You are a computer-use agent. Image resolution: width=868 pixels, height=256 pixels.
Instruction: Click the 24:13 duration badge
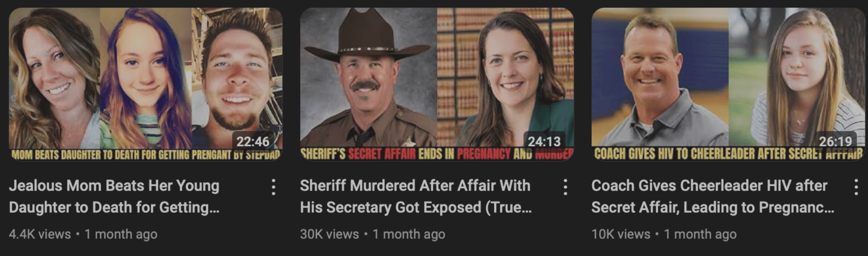pos(544,141)
